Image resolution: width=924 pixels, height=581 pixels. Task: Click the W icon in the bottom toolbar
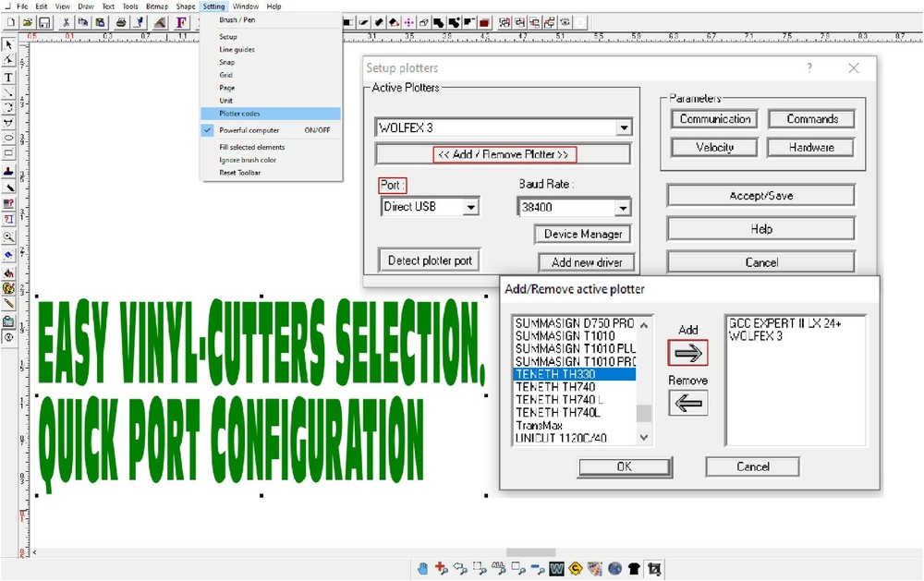tap(556, 568)
